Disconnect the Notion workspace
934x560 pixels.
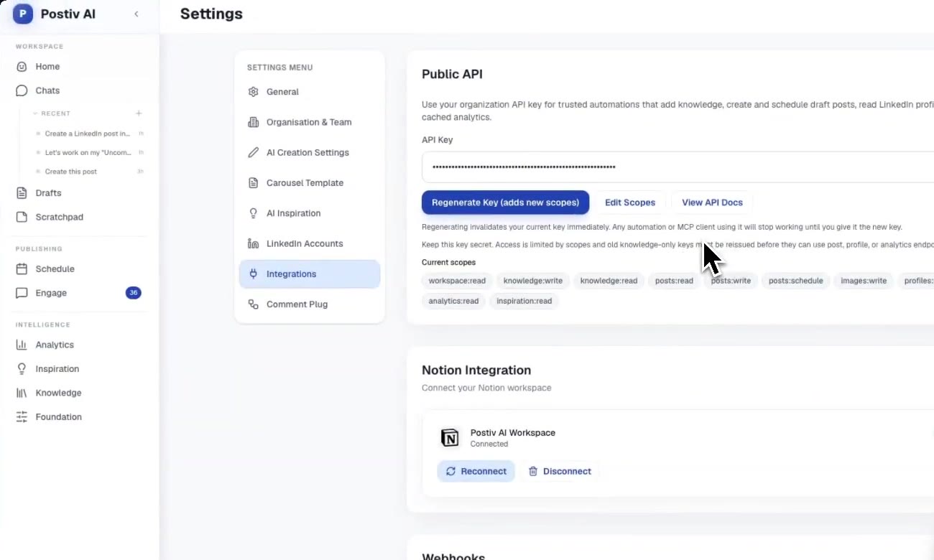point(560,471)
